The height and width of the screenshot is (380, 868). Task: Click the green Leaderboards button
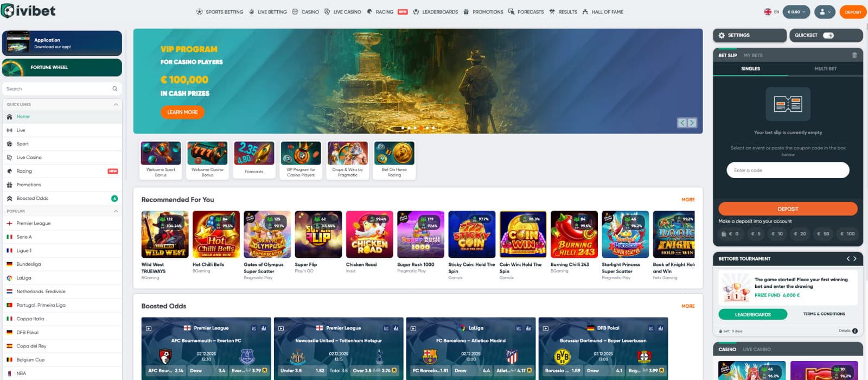pyautogui.click(x=752, y=314)
